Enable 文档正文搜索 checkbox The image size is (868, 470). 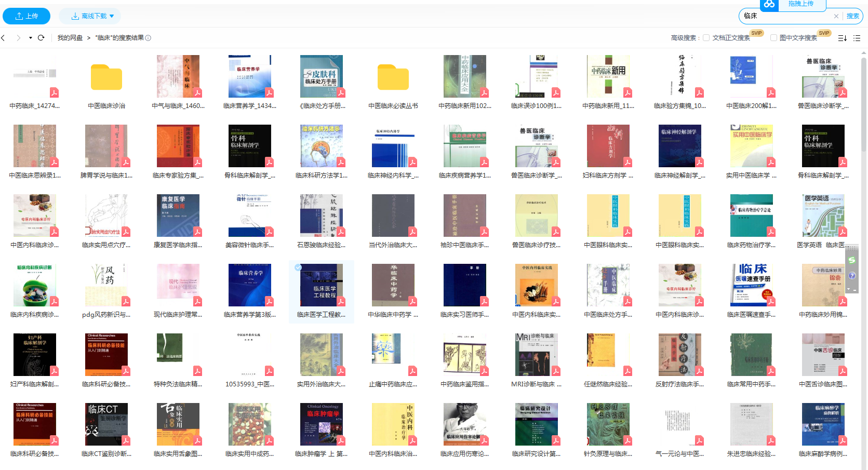point(706,38)
